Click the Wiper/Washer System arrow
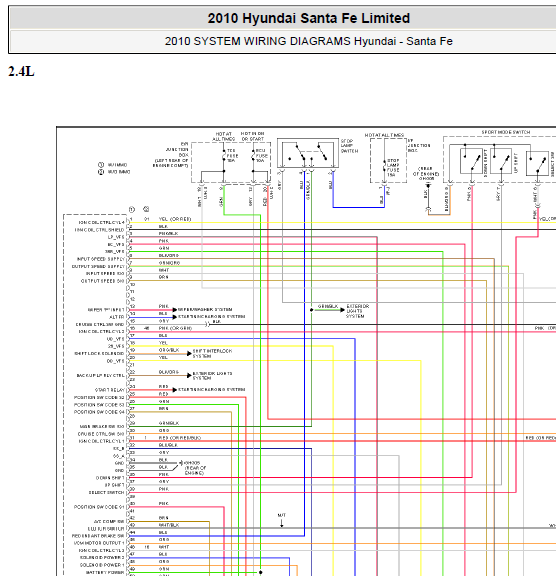The image size is (556, 576). (175, 310)
